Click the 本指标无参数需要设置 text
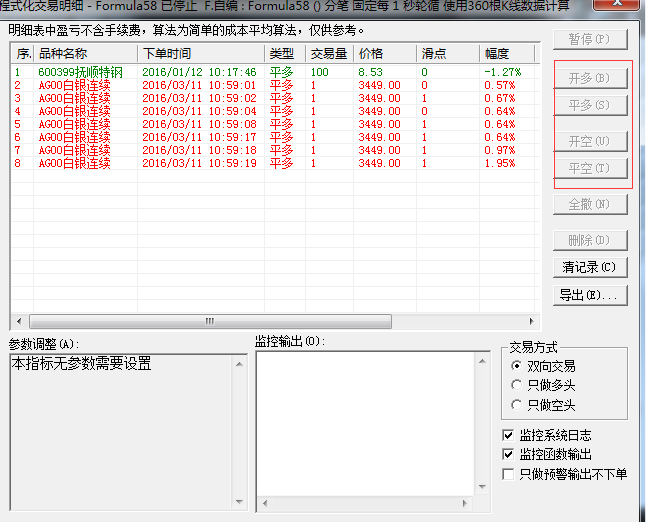646x522 pixels. coord(82,364)
